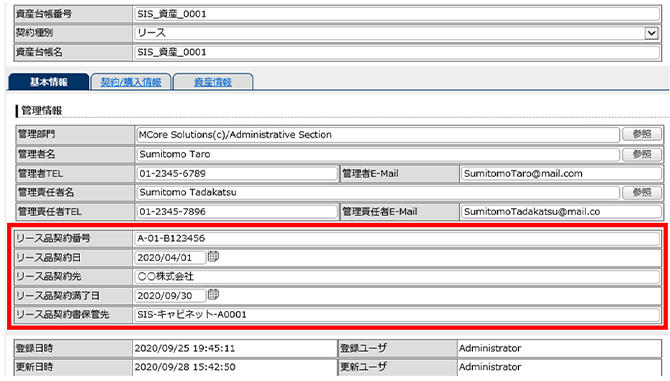Click the 管理者TEL field
The width and height of the screenshot is (670, 381).
click(237, 174)
